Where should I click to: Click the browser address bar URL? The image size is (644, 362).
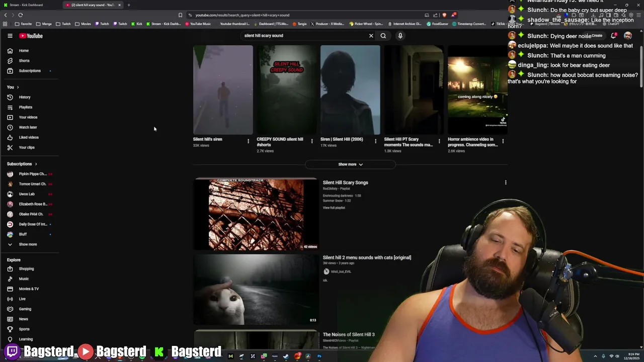[x=243, y=15]
